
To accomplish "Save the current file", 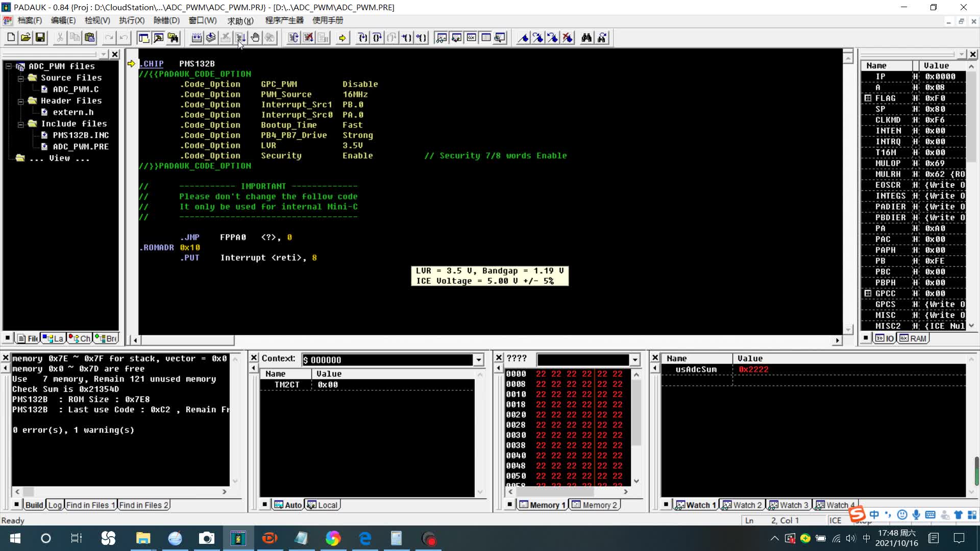I will click(40, 37).
